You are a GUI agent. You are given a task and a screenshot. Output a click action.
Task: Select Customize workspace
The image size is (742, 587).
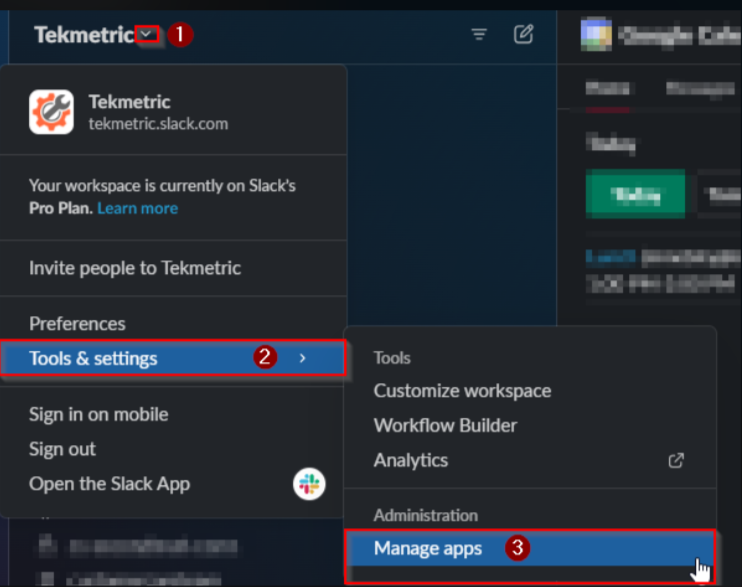click(530, 391)
